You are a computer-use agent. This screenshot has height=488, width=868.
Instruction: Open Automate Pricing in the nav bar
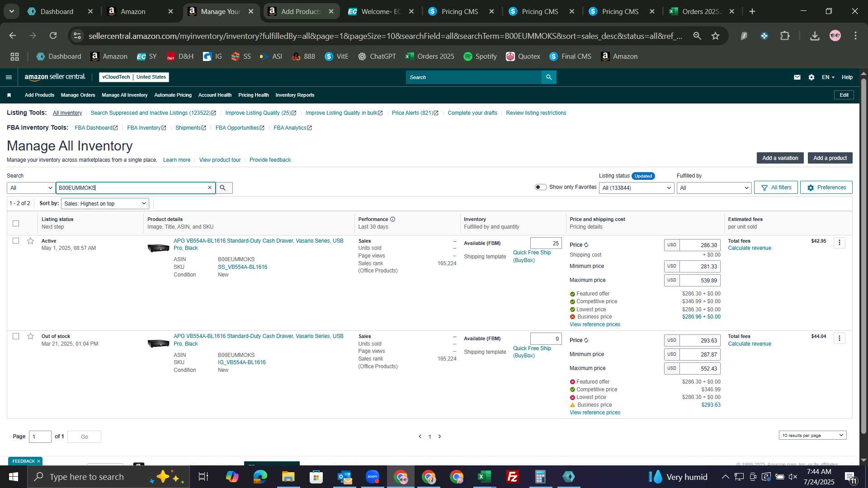173,95
